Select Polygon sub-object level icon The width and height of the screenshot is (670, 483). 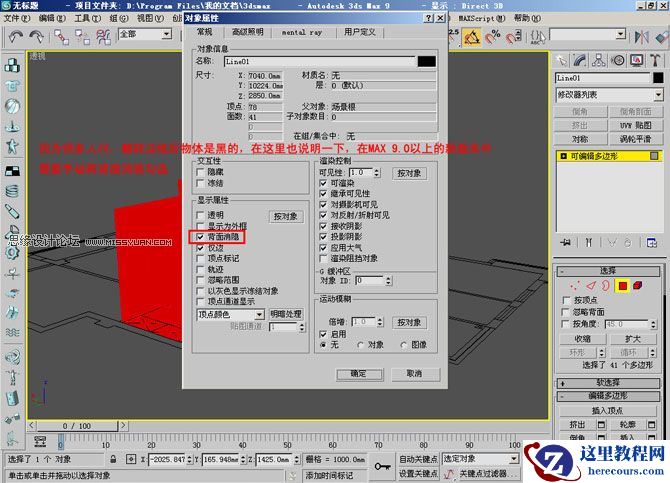(622, 286)
